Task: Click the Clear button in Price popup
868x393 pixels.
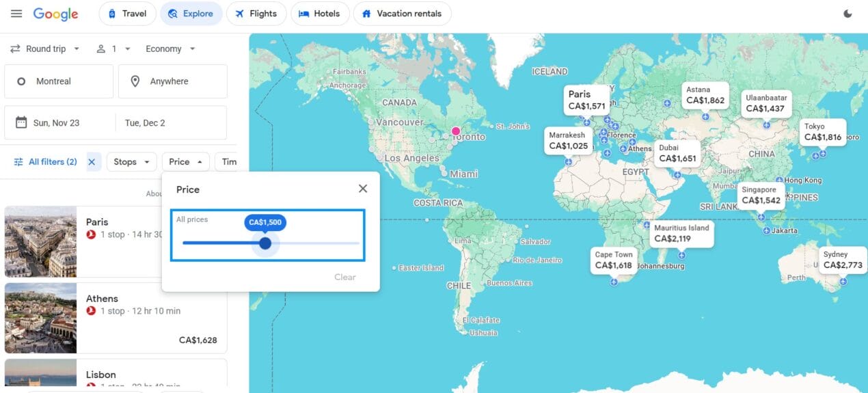Action: click(x=345, y=277)
